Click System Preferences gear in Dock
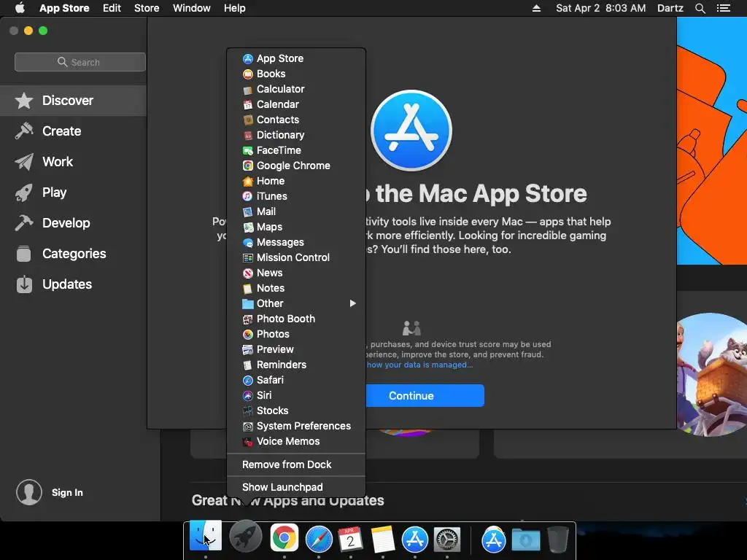The height and width of the screenshot is (560, 747). tap(447, 539)
